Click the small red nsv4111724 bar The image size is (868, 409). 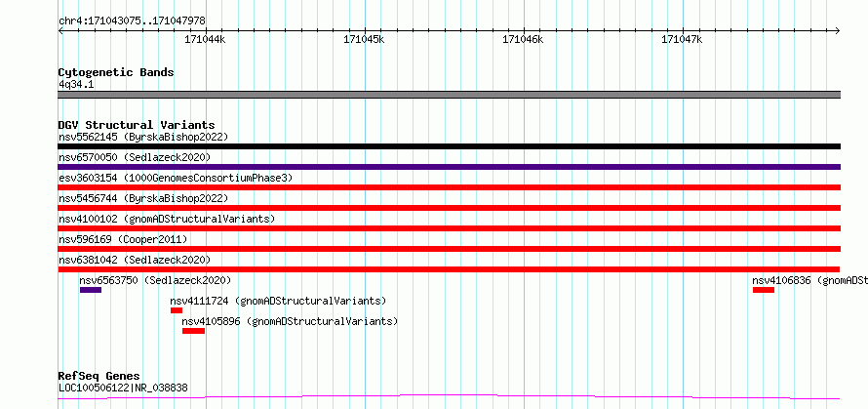tap(176, 310)
